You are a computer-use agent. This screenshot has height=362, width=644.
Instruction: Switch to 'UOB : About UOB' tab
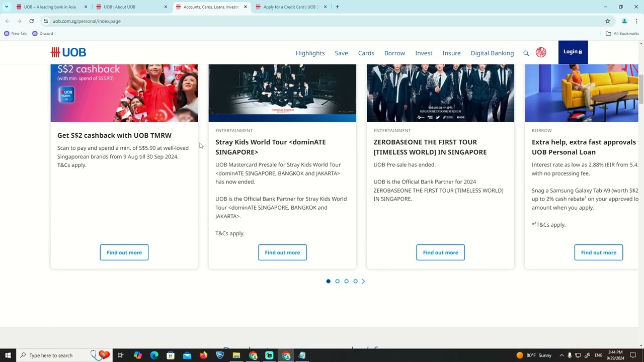coord(131,7)
